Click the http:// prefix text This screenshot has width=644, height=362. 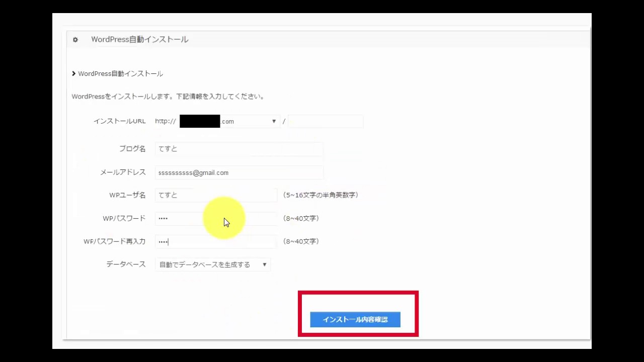(x=166, y=121)
